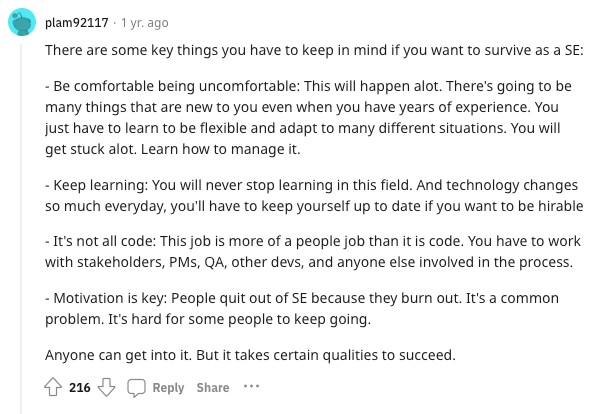Click the opening sentence about surviving as SE

314,50
